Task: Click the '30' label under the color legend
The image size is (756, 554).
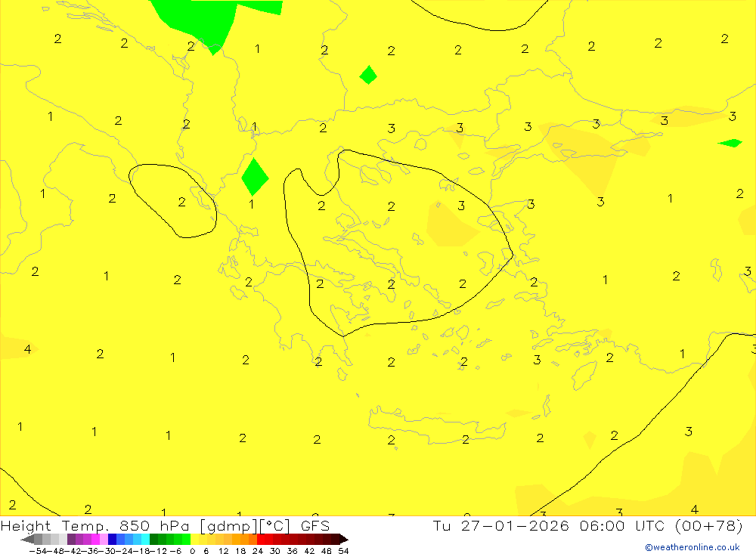Action: (x=274, y=551)
